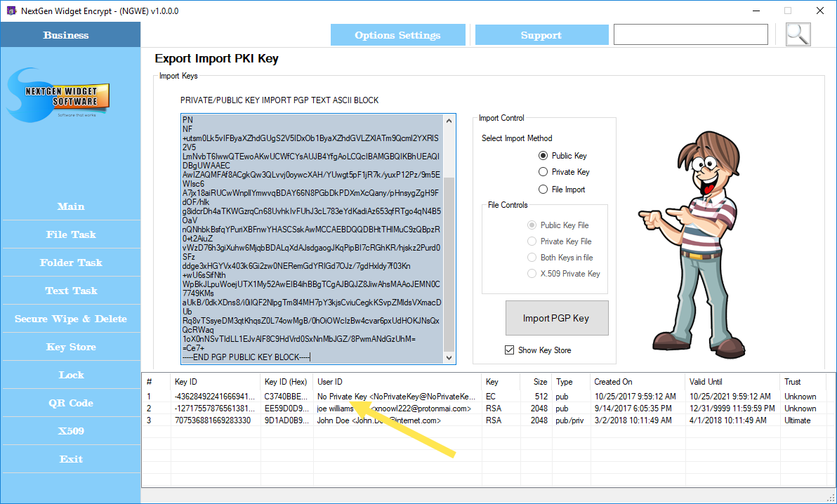Open the File Task section
The height and width of the screenshot is (504, 837).
pyautogui.click(x=71, y=234)
